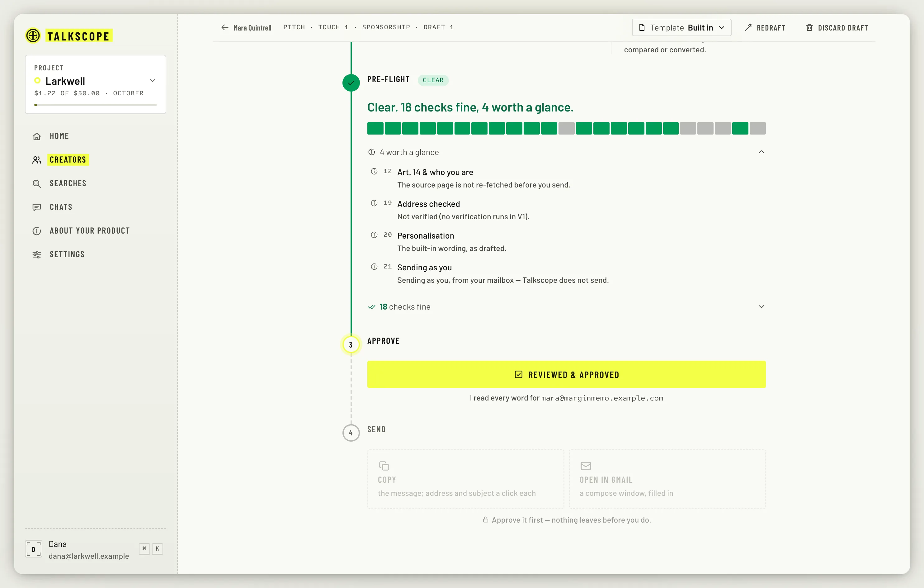Open About Your Product
The height and width of the screenshot is (588, 924).
click(90, 231)
